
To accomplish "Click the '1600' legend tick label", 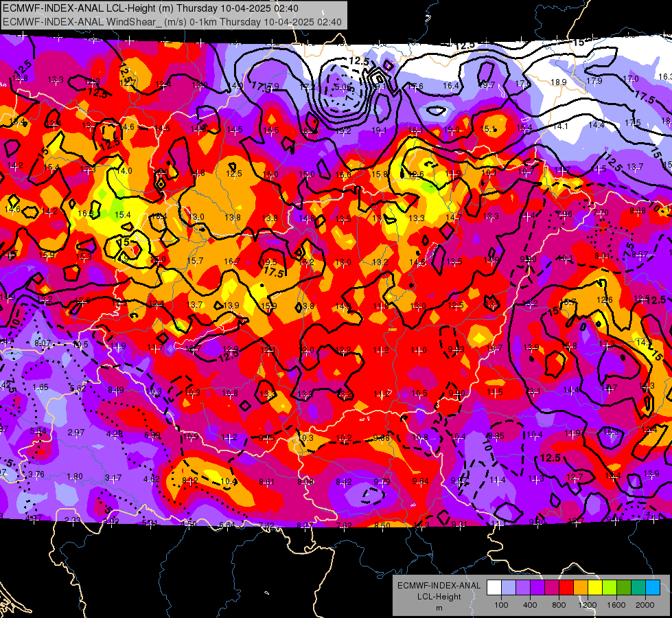I will 616,605.
